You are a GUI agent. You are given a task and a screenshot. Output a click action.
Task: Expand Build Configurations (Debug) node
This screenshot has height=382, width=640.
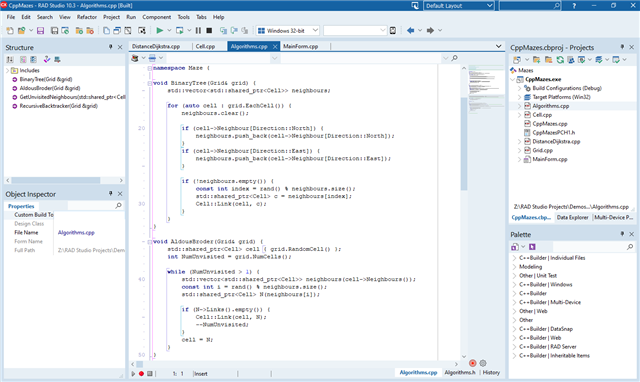519,88
